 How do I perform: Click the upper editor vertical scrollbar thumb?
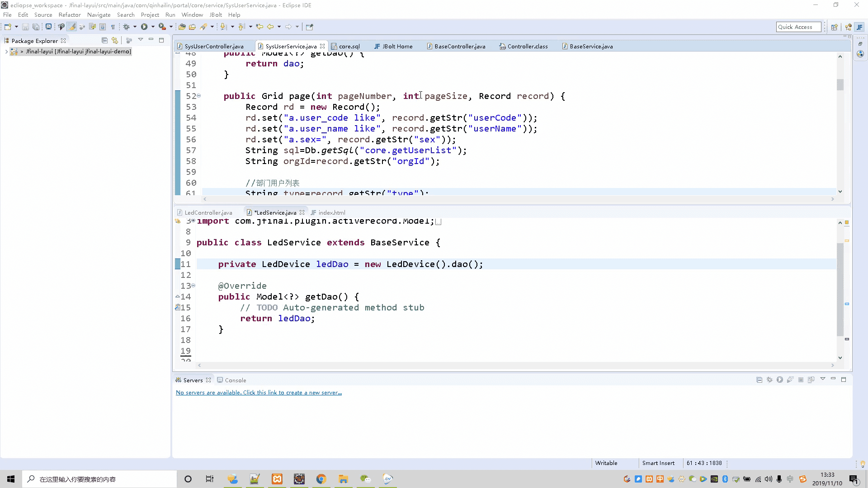click(x=840, y=84)
